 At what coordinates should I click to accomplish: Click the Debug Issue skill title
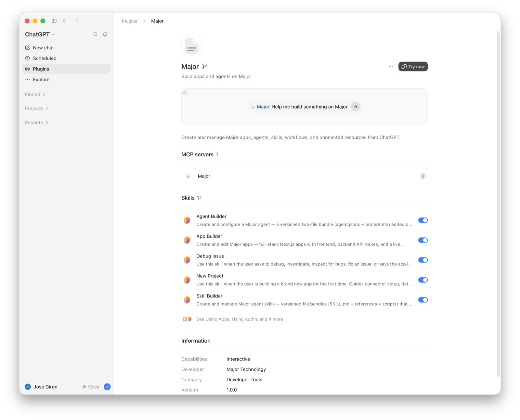[210, 256]
